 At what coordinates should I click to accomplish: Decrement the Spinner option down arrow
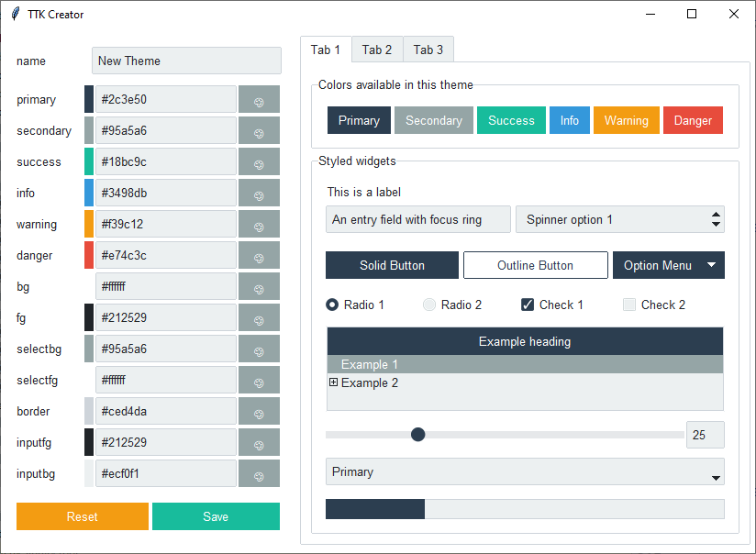tap(716, 224)
